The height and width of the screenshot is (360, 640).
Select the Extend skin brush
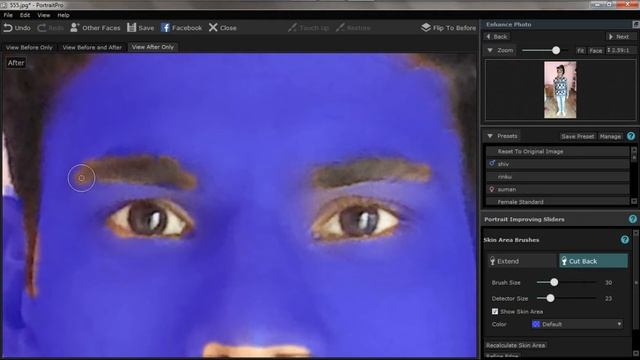click(x=522, y=261)
